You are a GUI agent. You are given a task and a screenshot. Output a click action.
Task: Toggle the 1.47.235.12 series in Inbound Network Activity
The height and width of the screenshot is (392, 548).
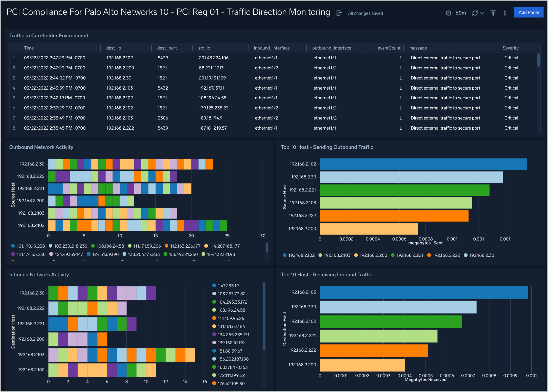pyautogui.click(x=228, y=286)
